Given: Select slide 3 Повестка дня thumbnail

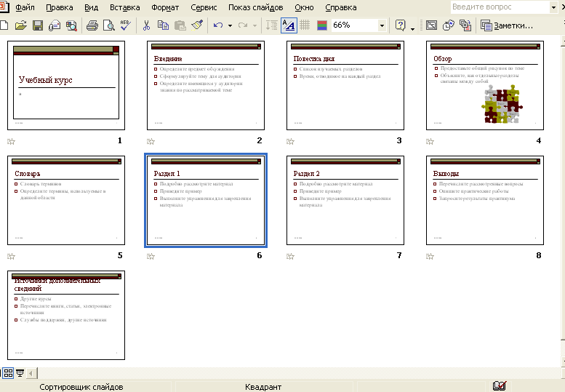Looking at the screenshot, I should click(x=345, y=85).
